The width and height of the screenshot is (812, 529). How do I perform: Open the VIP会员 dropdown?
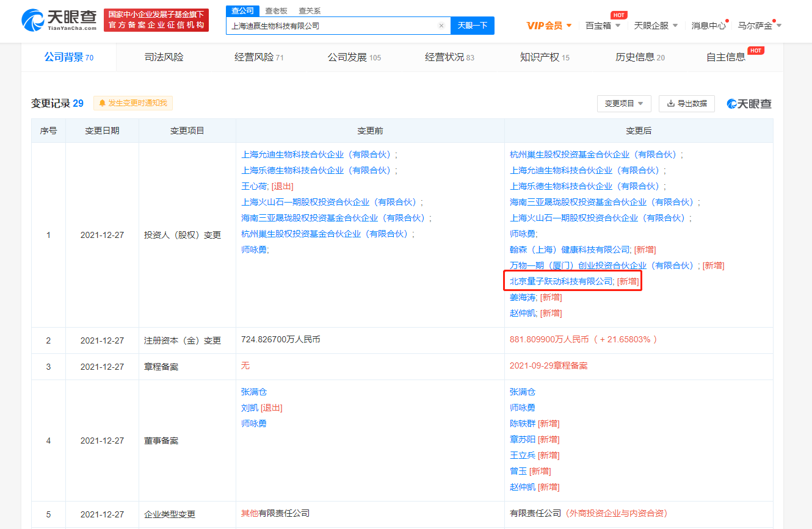549,26
